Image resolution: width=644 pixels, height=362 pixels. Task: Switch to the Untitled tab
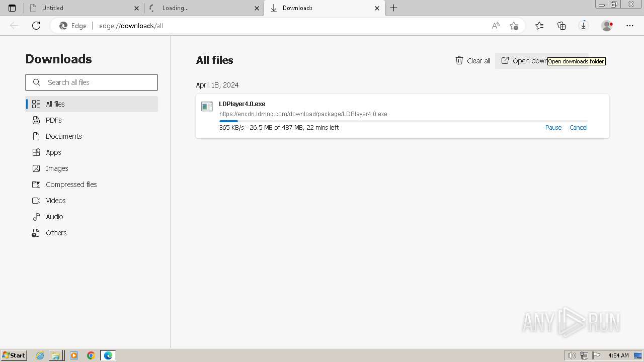[x=84, y=8]
